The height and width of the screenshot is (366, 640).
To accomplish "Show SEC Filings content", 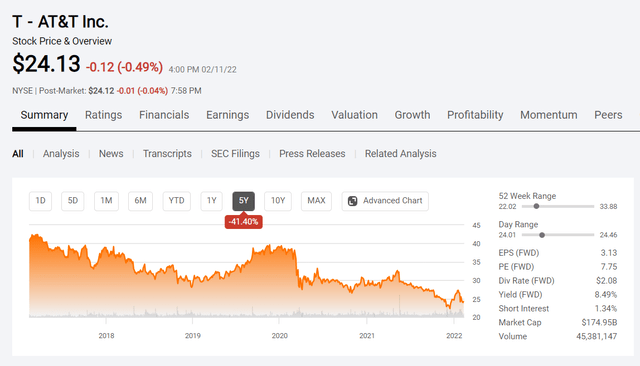I will click(235, 154).
